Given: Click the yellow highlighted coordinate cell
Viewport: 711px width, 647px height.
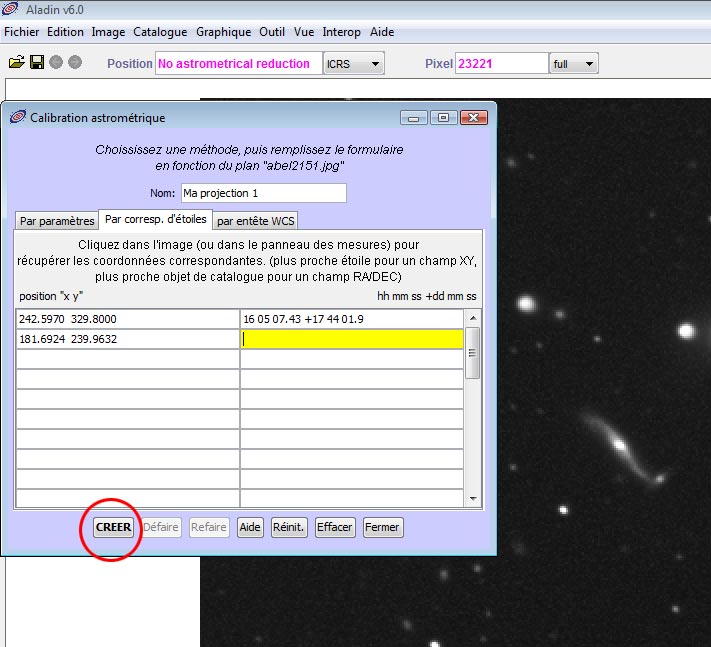Looking at the screenshot, I should (351, 339).
